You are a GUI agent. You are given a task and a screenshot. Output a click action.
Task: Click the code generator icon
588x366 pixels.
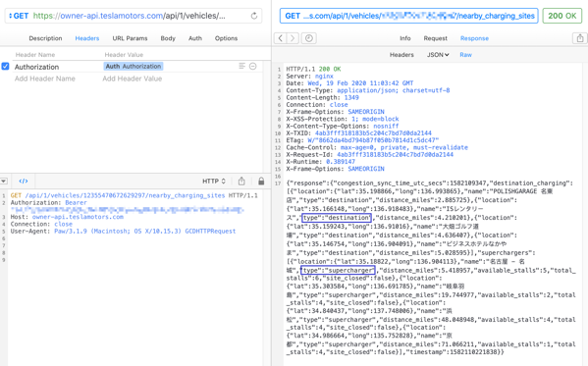24,182
